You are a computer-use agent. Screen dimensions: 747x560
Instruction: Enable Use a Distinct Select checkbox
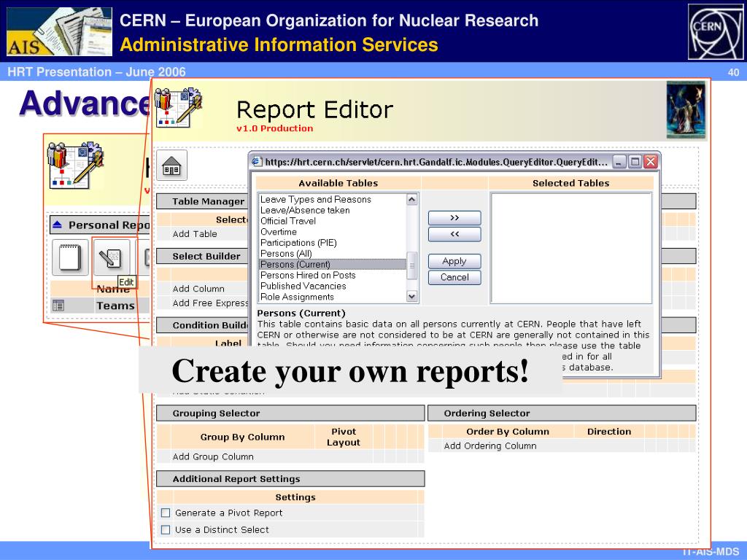pos(166,529)
